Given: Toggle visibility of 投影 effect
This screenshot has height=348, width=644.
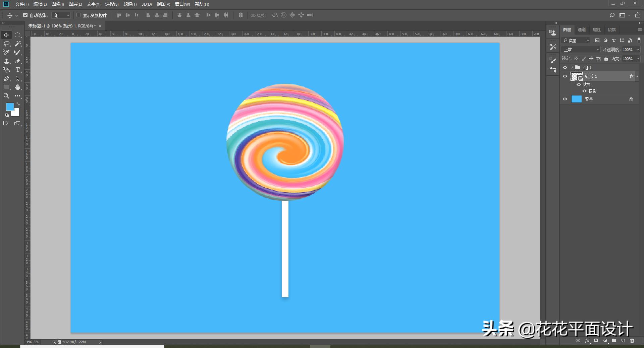Looking at the screenshot, I should [584, 91].
